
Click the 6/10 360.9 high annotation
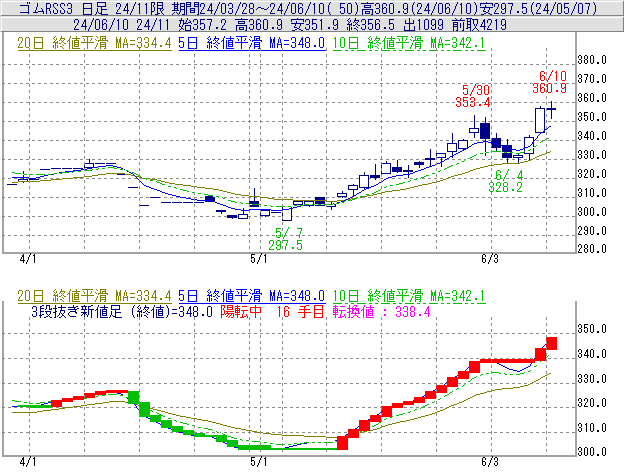pos(550,82)
